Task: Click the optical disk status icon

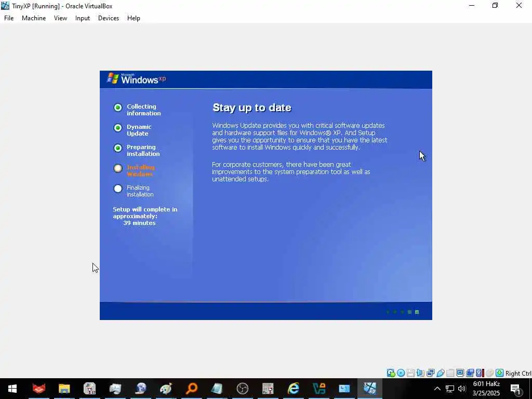Action: [401, 373]
